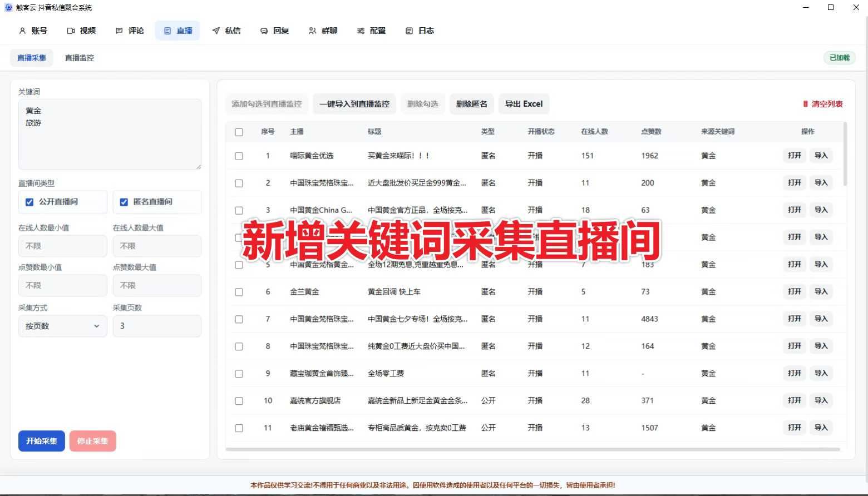868x496 pixels.
Task: Click 导入 for row 8 纯黄金0工费
Action: point(821,346)
